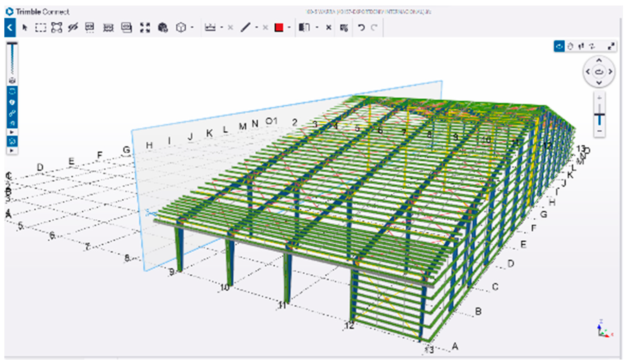Select the arrow pointer selection tool
The height and width of the screenshot is (364, 626).
coord(25,28)
